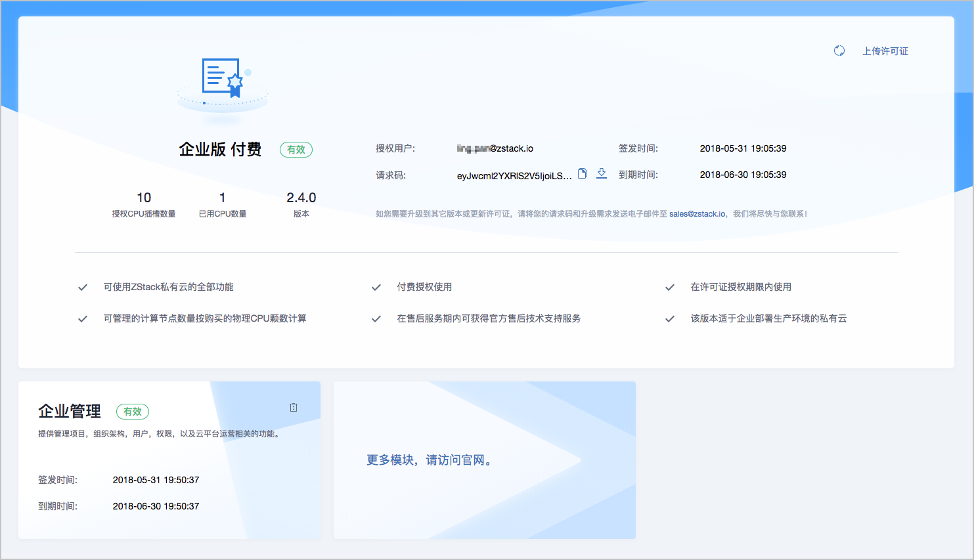Select the request code text eyJwcml2YXRlS2V5IjoiLS…
Screen dimensions: 974x560
514,176
